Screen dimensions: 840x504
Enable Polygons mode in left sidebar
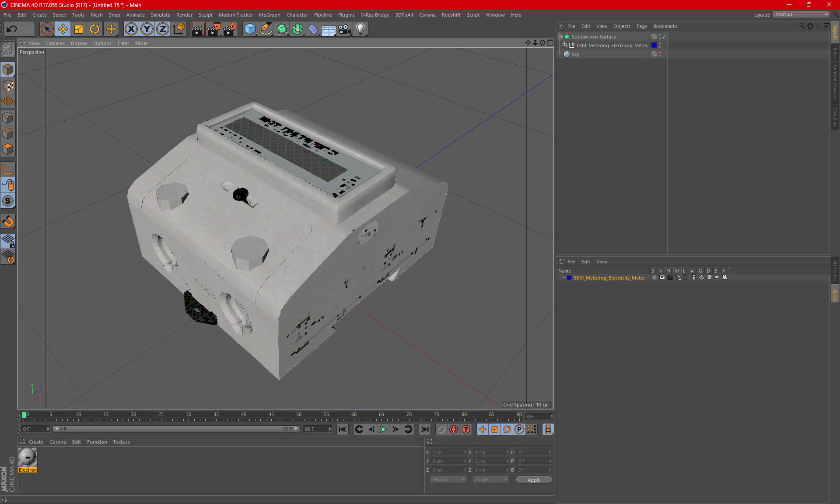tap(8, 149)
